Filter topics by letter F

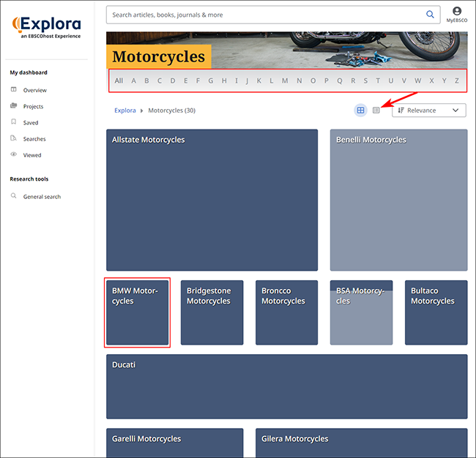pyautogui.click(x=198, y=80)
